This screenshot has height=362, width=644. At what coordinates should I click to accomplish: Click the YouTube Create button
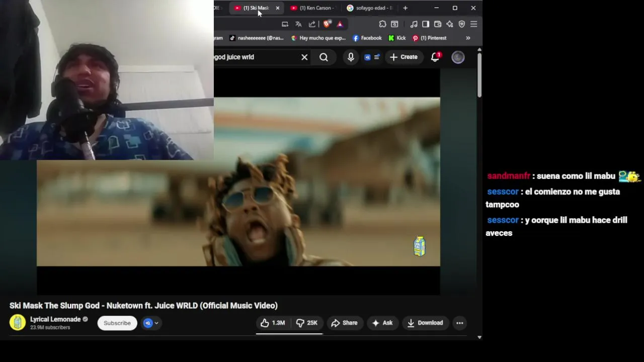(404, 57)
